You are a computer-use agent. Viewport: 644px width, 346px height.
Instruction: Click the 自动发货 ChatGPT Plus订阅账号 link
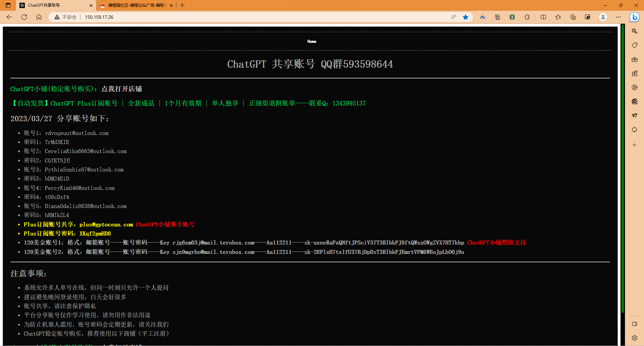(189, 103)
